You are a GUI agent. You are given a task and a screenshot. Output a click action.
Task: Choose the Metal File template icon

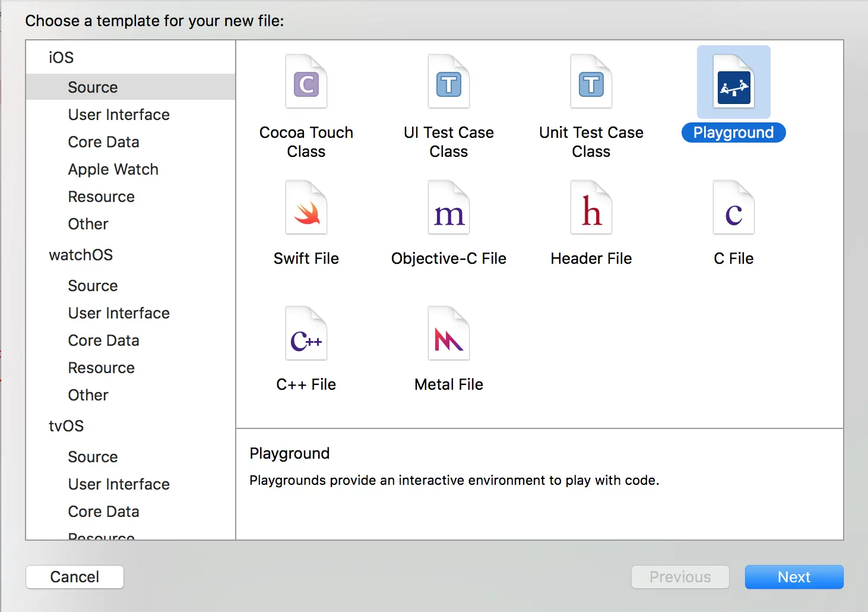(449, 333)
